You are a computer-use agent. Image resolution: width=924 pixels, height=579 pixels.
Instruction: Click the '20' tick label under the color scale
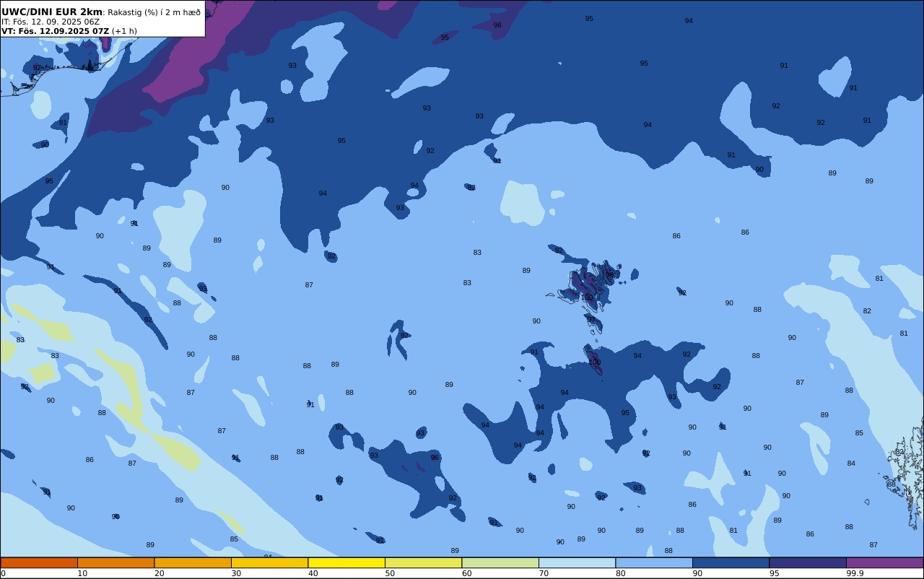pyautogui.click(x=159, y=573)
